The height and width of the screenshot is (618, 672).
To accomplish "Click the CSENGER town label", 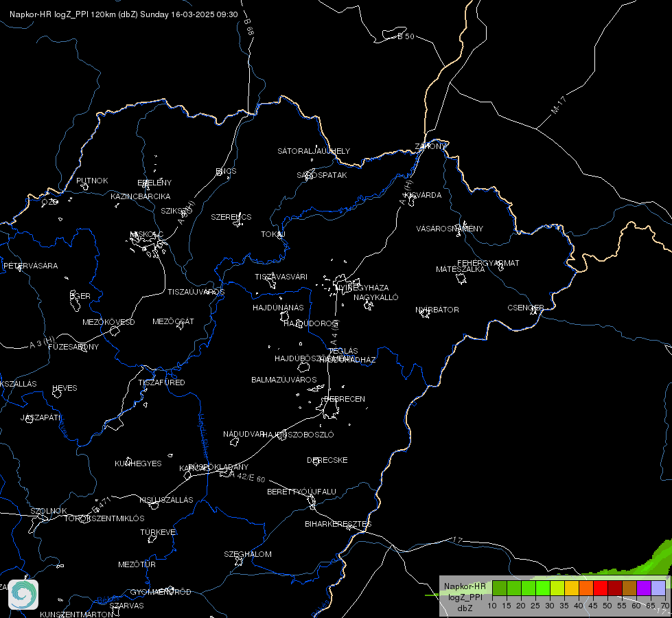I will click(526, 308).
